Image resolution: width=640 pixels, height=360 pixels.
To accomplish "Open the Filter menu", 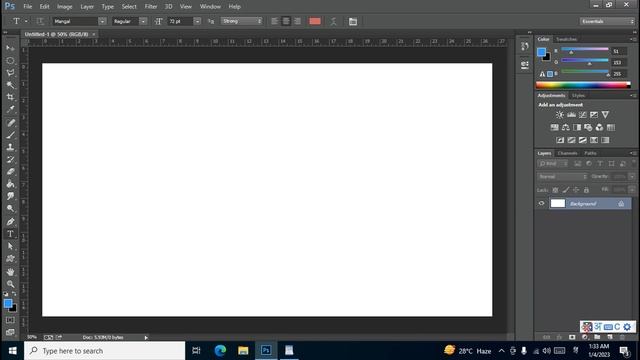I will [151, 7].
